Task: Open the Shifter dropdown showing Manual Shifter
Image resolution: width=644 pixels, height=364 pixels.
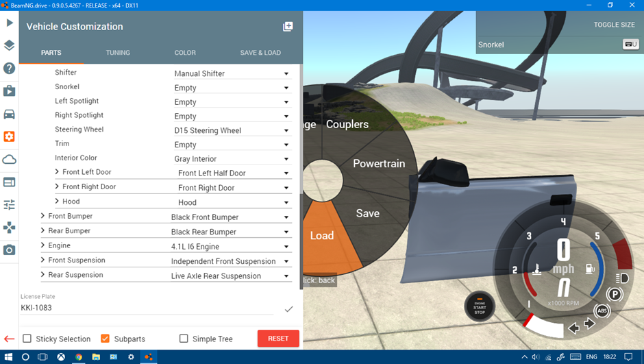Action: point(232,73)
